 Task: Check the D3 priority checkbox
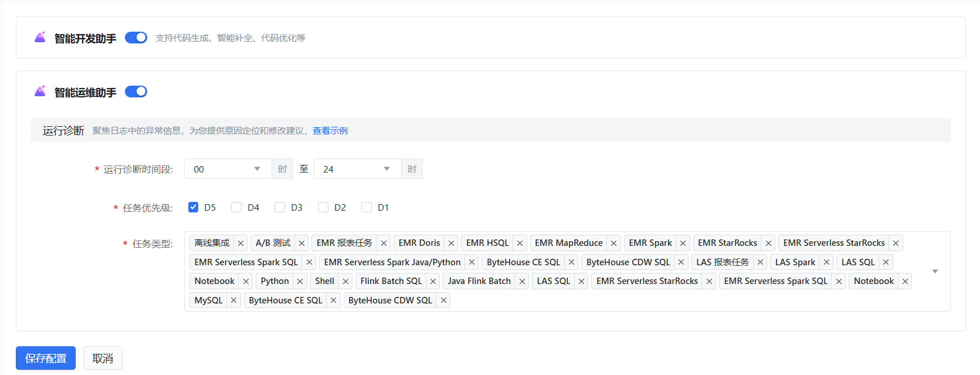click(x=280, y=207)
